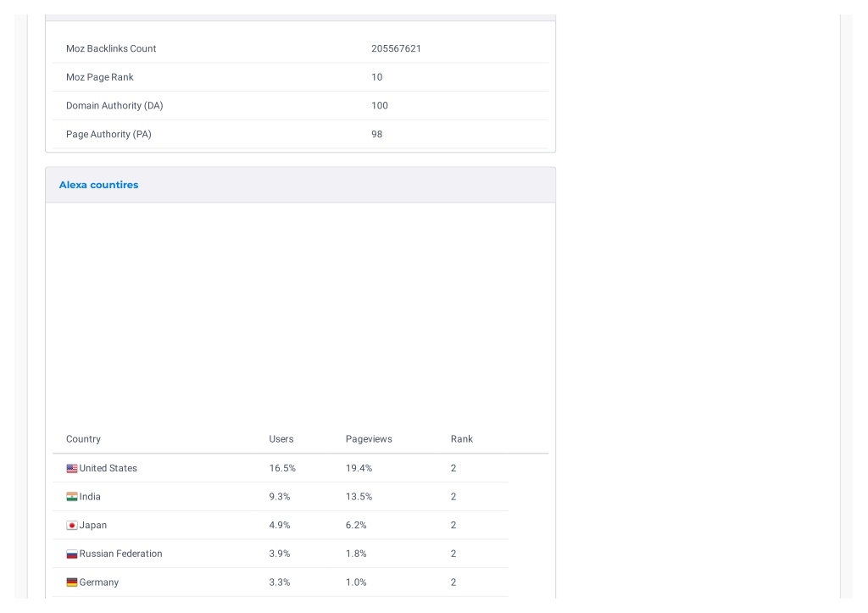
Task: Click the Japan flag icon
Action: (72, 526)
